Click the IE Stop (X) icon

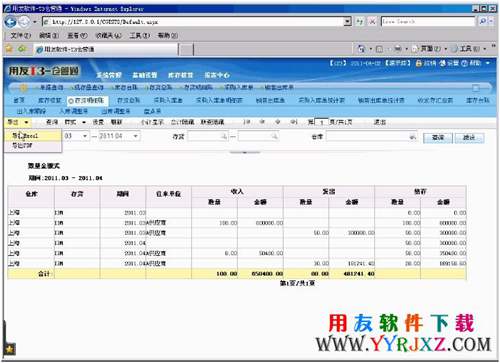coord(372,22)
